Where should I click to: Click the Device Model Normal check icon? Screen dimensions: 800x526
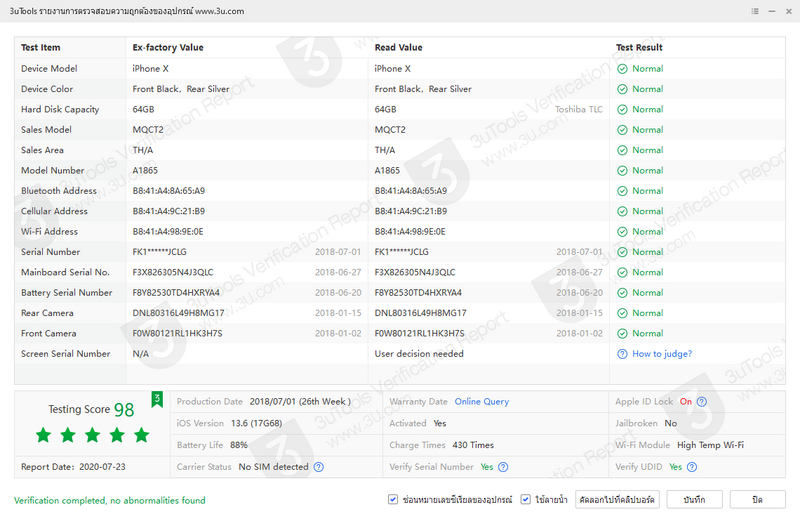pos(622,69)
